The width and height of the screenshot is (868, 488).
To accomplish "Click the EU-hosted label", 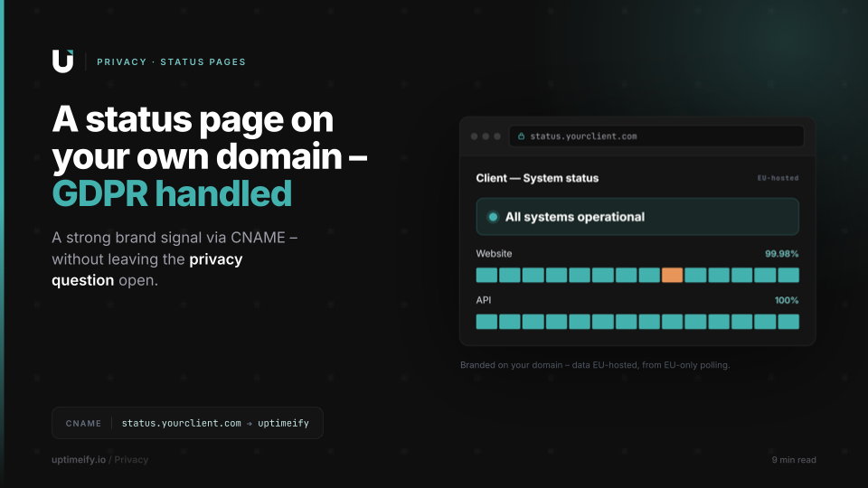I will point(778,178).
